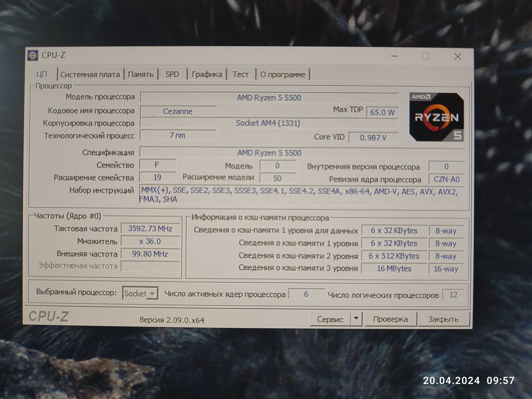532x399 pixels.
Task: Click the 7 nm technology value
Action: pyautogui.click(x=178, y=135)
